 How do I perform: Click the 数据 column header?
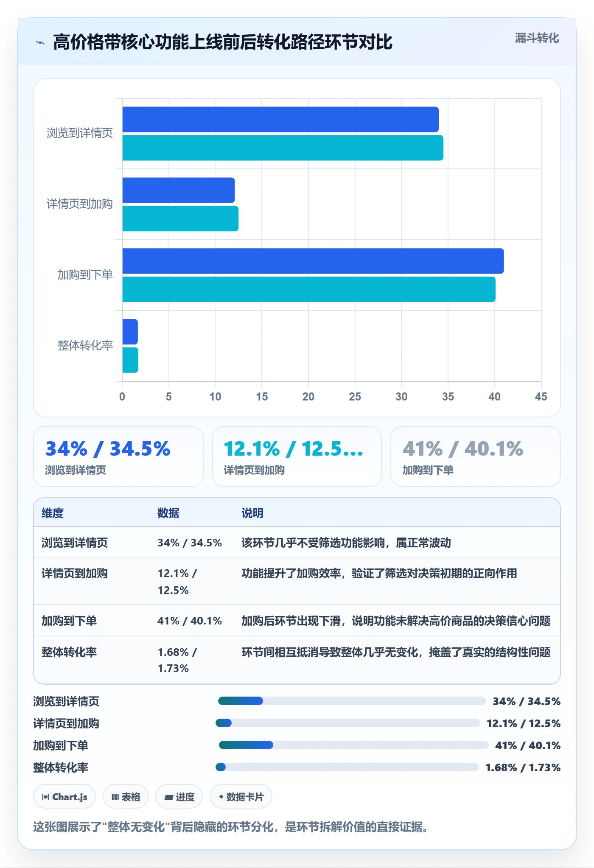click(168, 513)
